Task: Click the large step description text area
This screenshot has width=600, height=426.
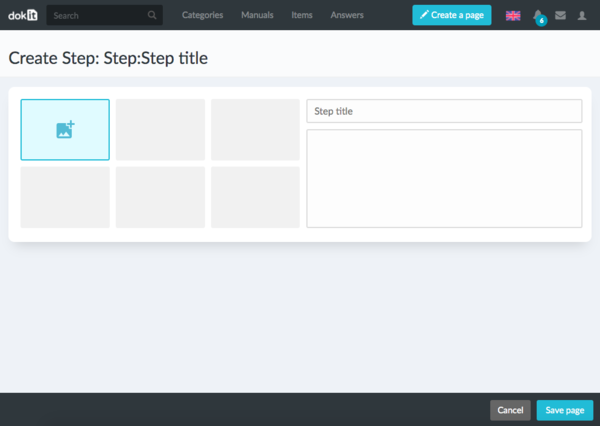Action: coord(444,178)
